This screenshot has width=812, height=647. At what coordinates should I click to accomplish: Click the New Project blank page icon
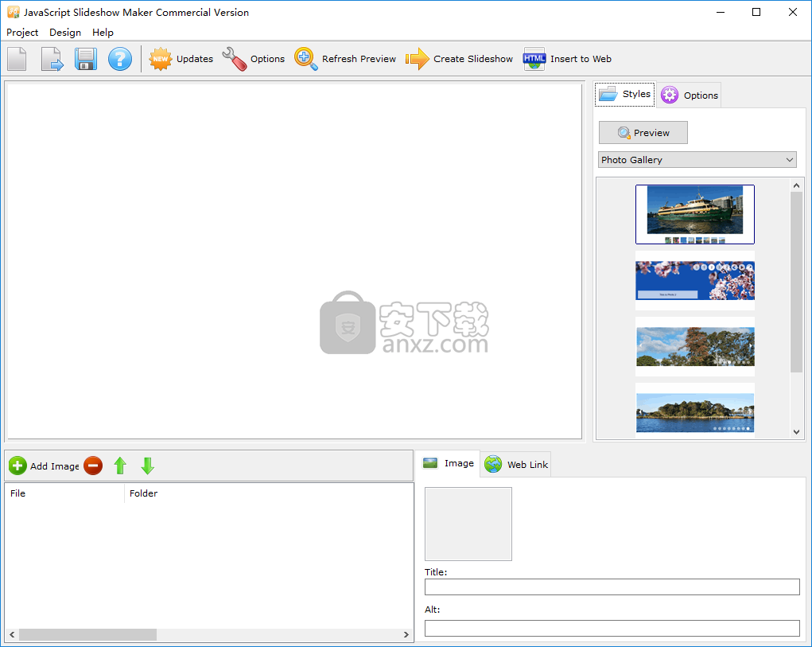tap(17, 59)
